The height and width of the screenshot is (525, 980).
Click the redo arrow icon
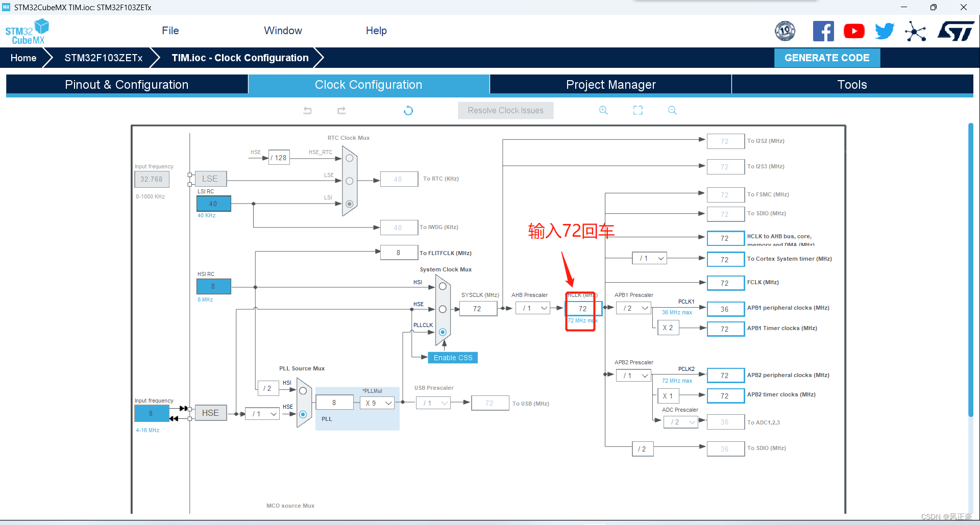(x=341, y=110)
